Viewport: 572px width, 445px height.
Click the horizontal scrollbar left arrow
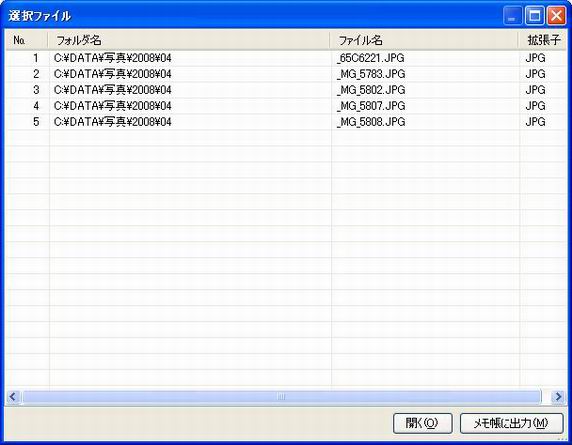coord(13,396)
